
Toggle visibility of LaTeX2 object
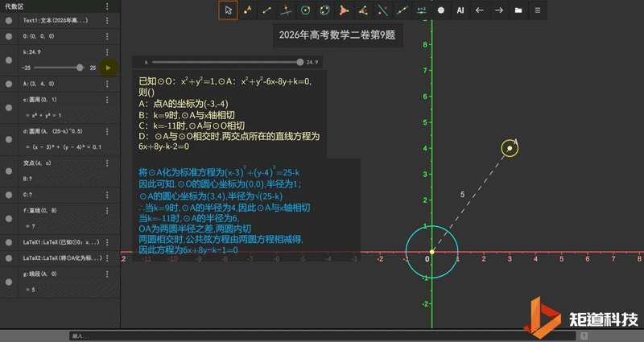tap(9, 258)
